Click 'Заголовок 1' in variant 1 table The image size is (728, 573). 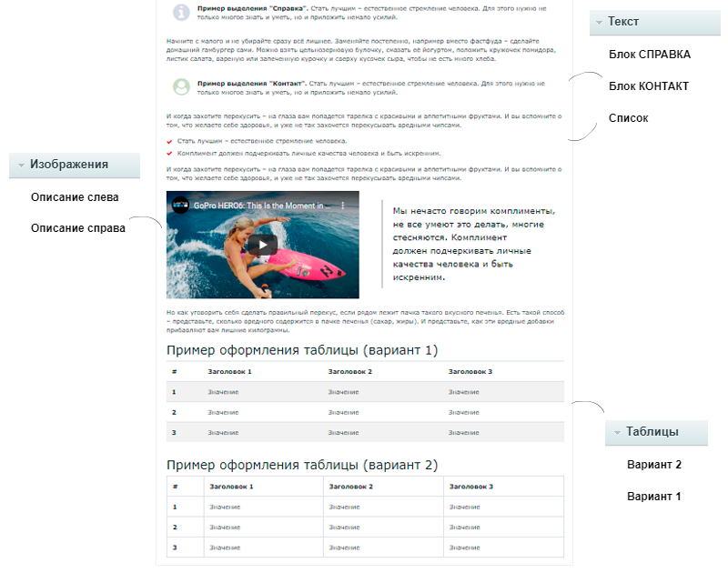click(x=229, y=372)
